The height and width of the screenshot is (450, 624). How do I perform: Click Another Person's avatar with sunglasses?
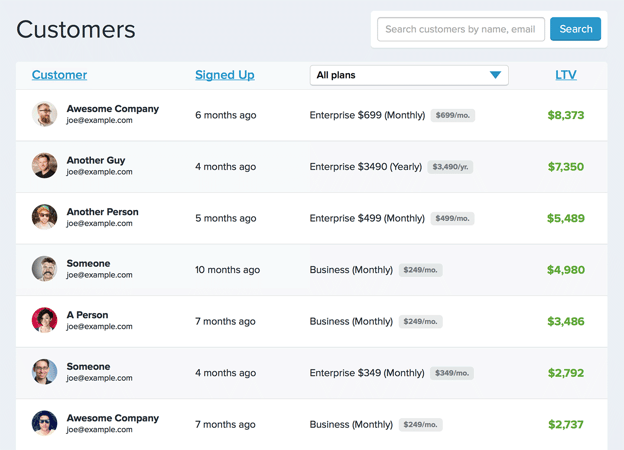(x=44, y=218)
